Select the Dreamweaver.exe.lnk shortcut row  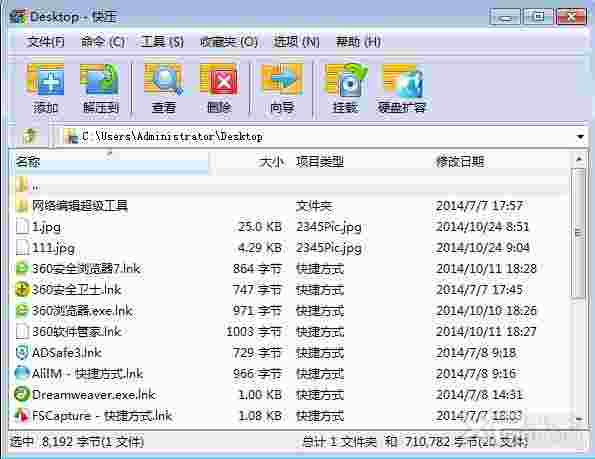[291, 395]
